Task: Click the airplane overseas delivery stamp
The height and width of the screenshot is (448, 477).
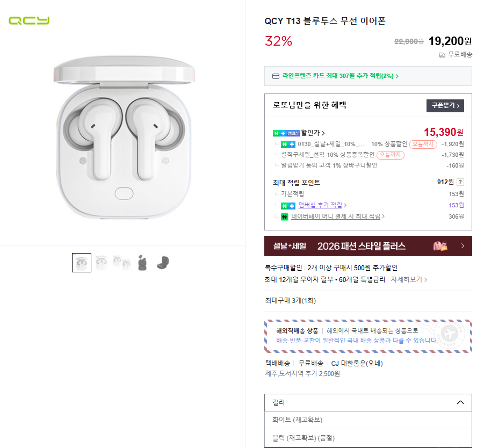Action: pyautogui.click(x=450, y=333)
